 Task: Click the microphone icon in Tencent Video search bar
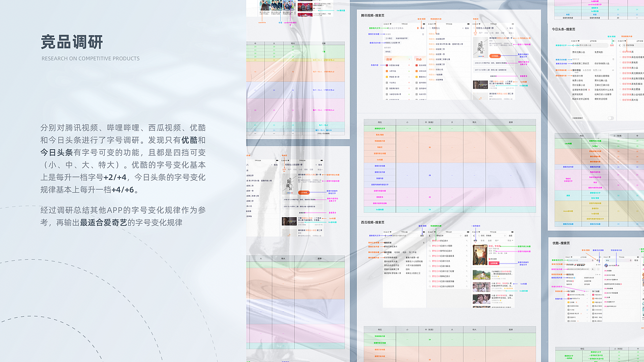418,28
